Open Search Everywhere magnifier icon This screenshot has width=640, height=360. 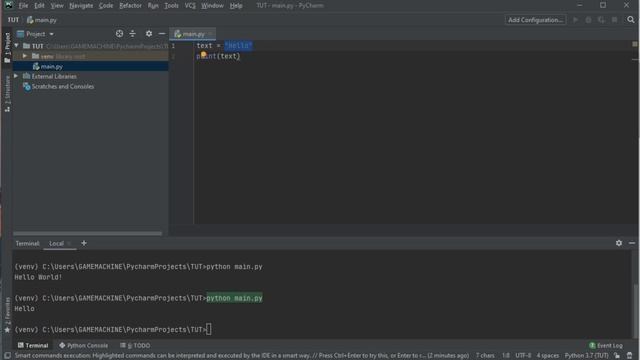click(631, 20)
